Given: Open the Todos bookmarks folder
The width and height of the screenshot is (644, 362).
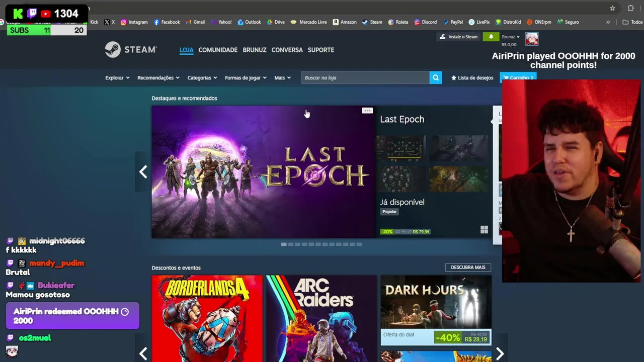Looking at the screenshot, I should pos(632,22).
